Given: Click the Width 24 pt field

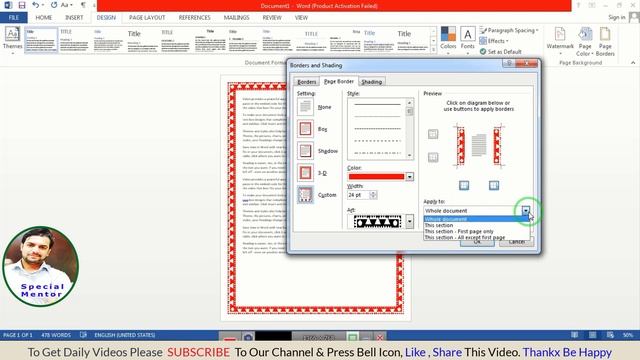Looking at the screenshot, I should click(x=358, y=195).
